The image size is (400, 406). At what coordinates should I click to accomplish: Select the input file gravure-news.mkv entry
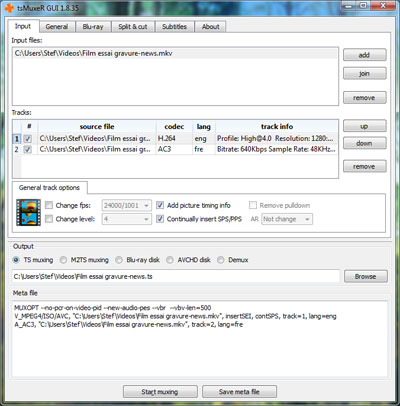(175, 53)
